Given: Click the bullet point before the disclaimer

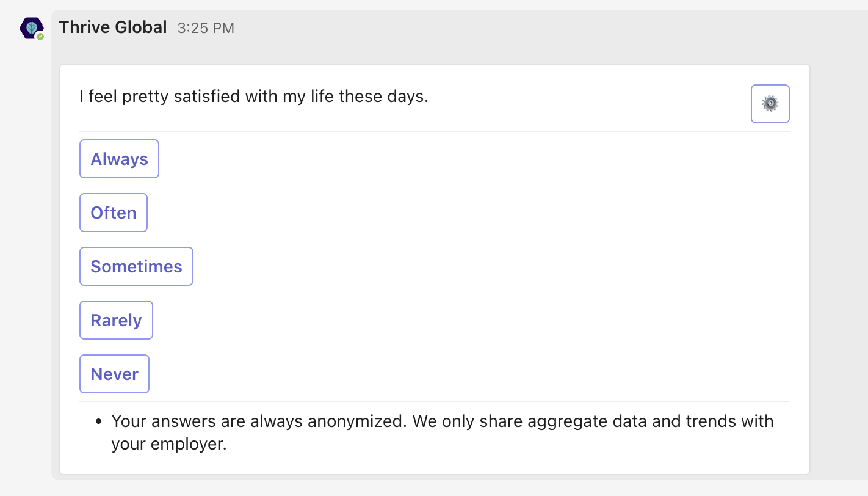Looking at the screenshot, I should pyautogui.click(x=99, y=421).
